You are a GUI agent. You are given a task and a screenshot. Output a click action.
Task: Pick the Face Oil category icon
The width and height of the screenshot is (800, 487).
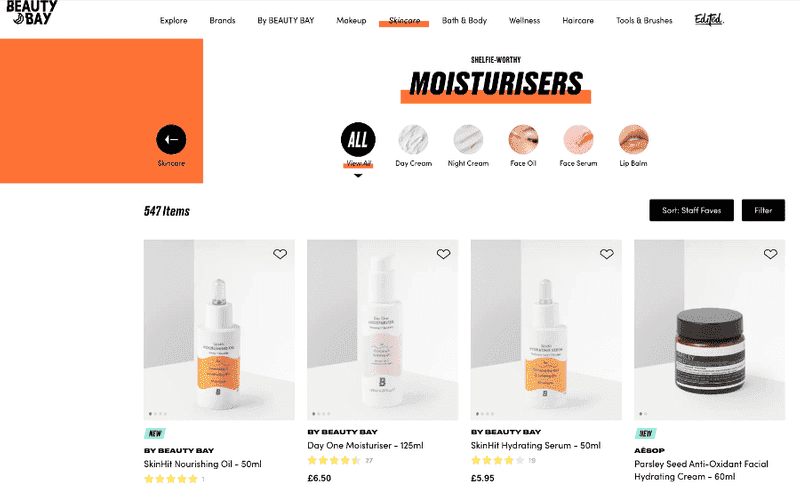click(523, 139)
